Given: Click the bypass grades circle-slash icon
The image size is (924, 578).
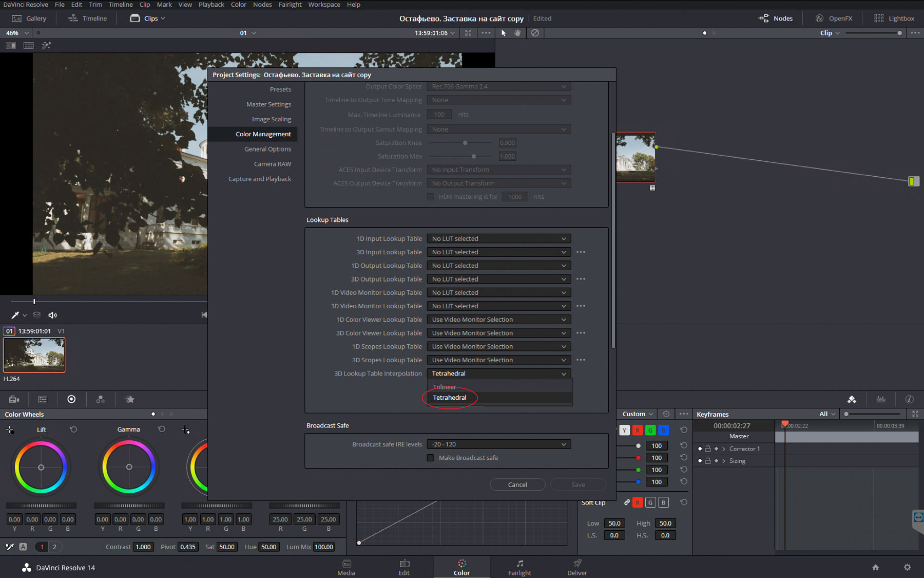Looking at the screenshot, I should point(535,33).
